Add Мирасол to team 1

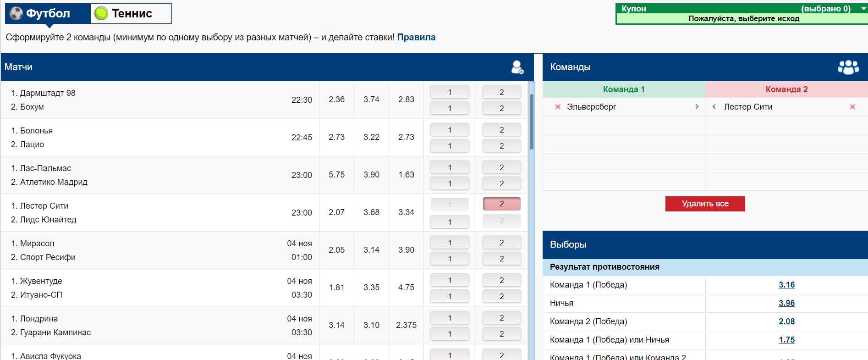point(450,243)
